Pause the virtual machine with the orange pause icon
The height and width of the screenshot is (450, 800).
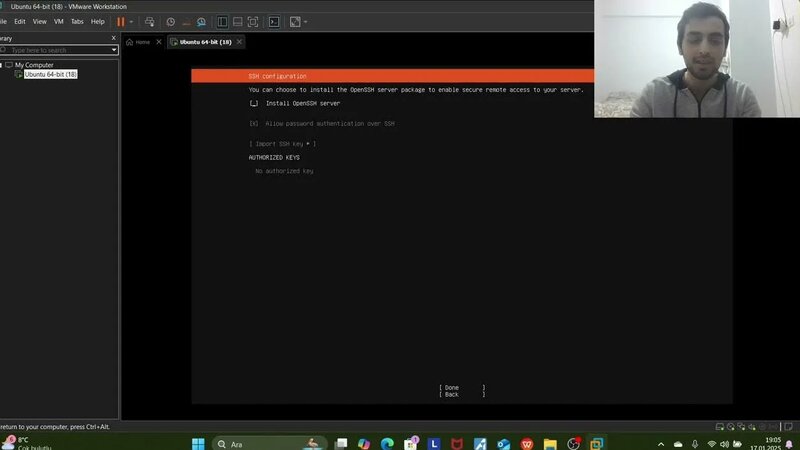tap(120, 22)
